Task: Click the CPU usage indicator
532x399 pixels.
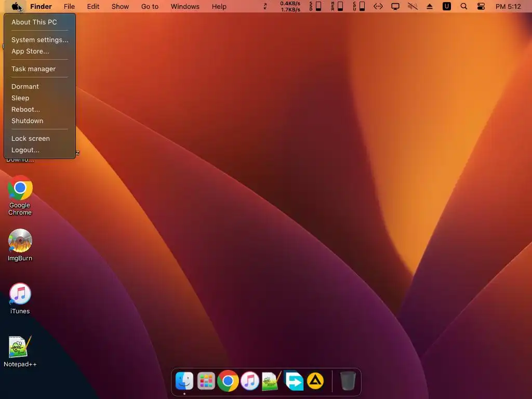Action: click(x=359, y=6)
